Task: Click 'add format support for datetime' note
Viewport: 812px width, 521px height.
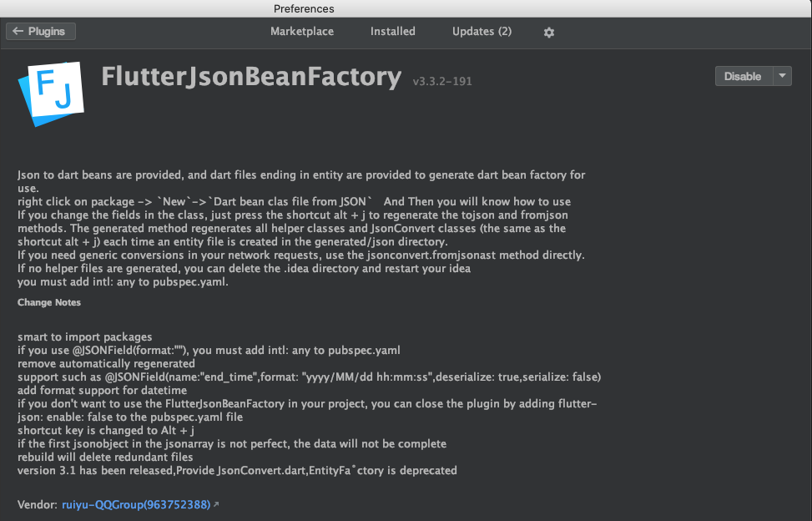Action: coord(102,391)
